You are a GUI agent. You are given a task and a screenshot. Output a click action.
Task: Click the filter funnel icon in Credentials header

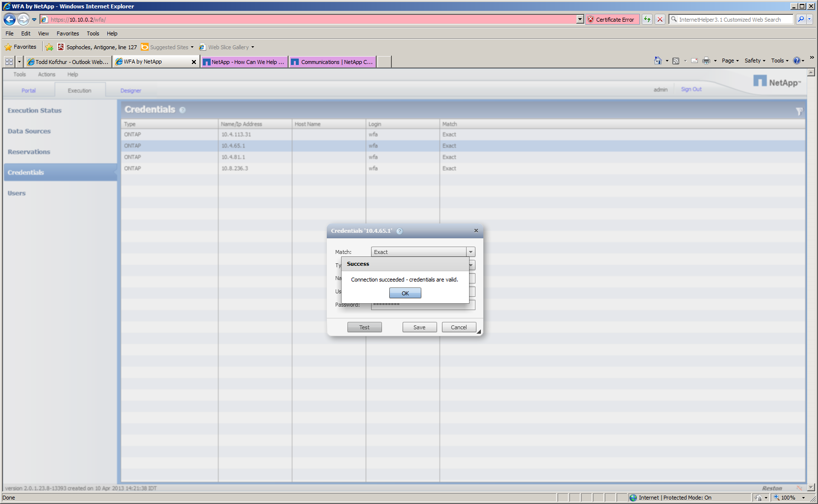[x=799, y=112]
